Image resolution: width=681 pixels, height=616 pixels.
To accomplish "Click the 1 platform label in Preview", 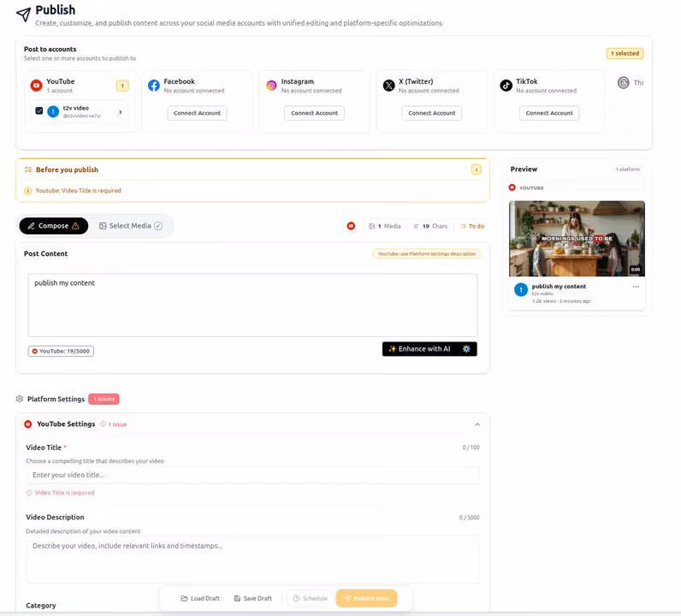I will [628, 169].
